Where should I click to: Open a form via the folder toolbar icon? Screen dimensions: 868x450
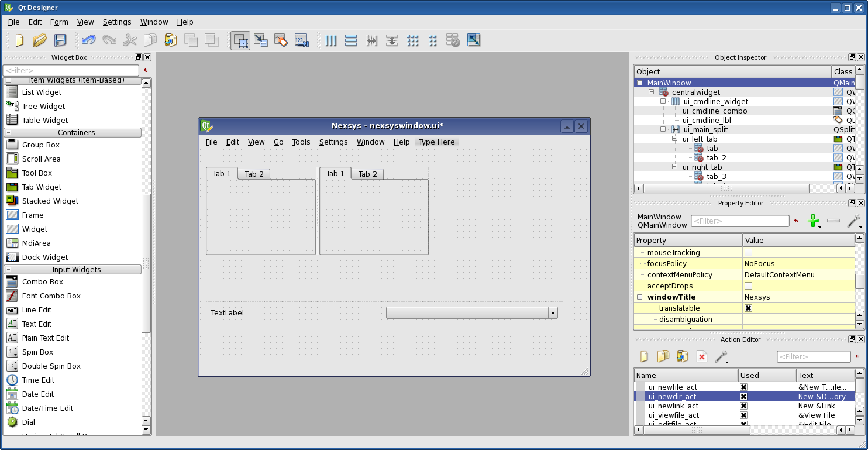click(39, 40)
